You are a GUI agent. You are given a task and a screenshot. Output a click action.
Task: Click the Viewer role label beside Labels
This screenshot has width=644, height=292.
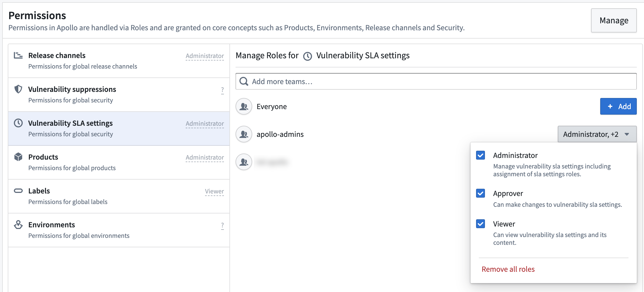[x=214, y=191]
